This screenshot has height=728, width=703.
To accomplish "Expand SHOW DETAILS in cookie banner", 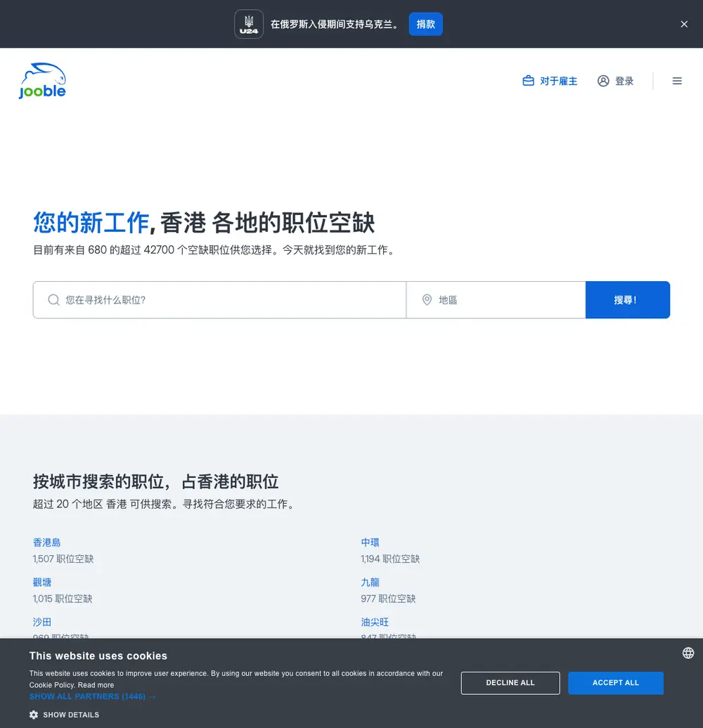I will (x=70, y=715).
